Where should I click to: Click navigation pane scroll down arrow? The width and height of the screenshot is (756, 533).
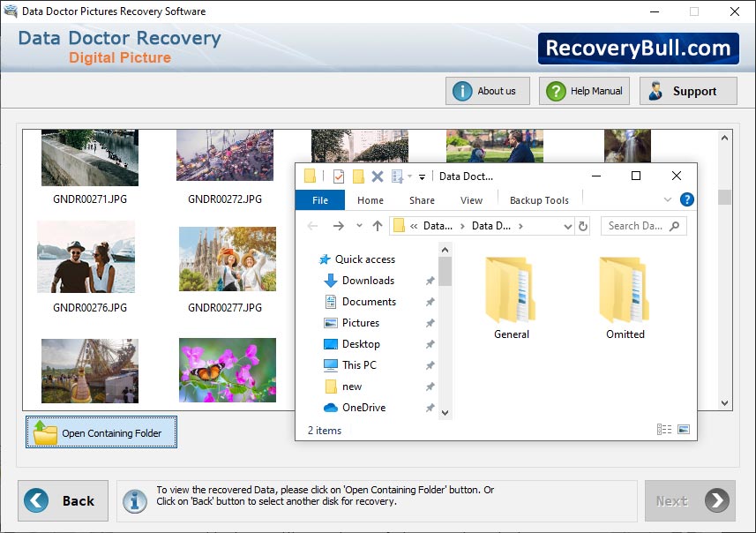[x=445, y=413]
